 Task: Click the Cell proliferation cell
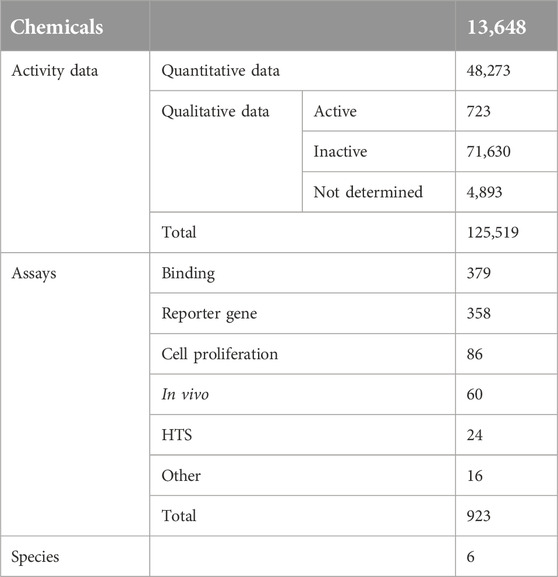pos(302,354)
